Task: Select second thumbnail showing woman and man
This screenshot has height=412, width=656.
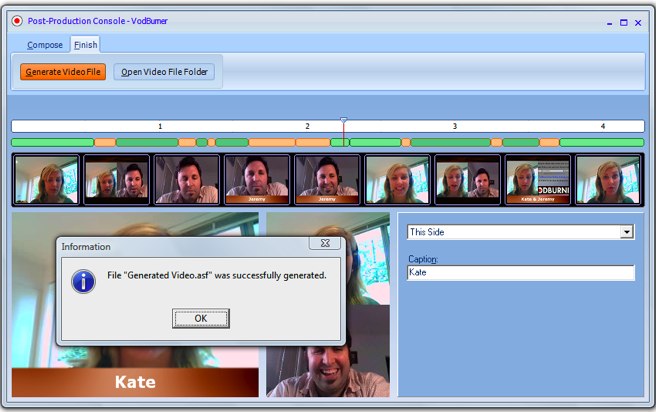Action: pos(116,179)
